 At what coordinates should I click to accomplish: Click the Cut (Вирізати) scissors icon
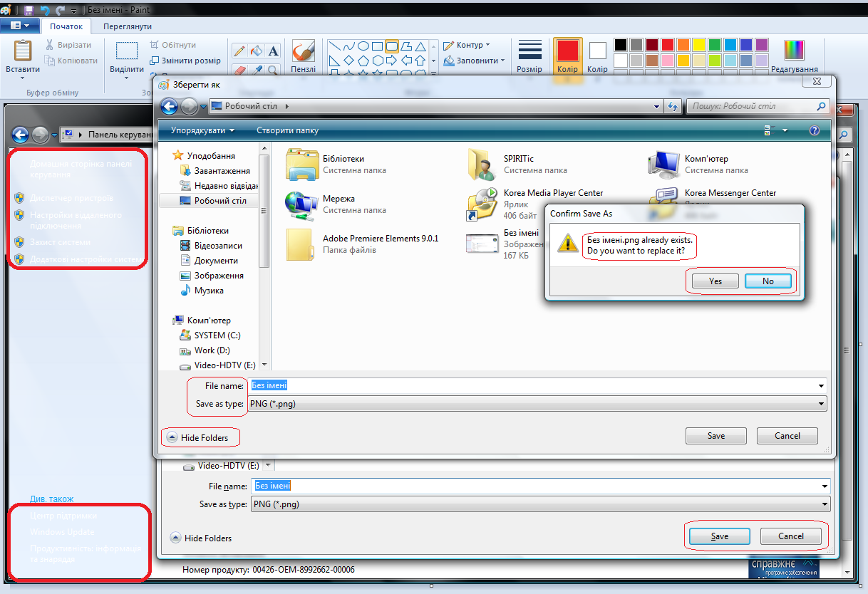(x=49, y=45)
